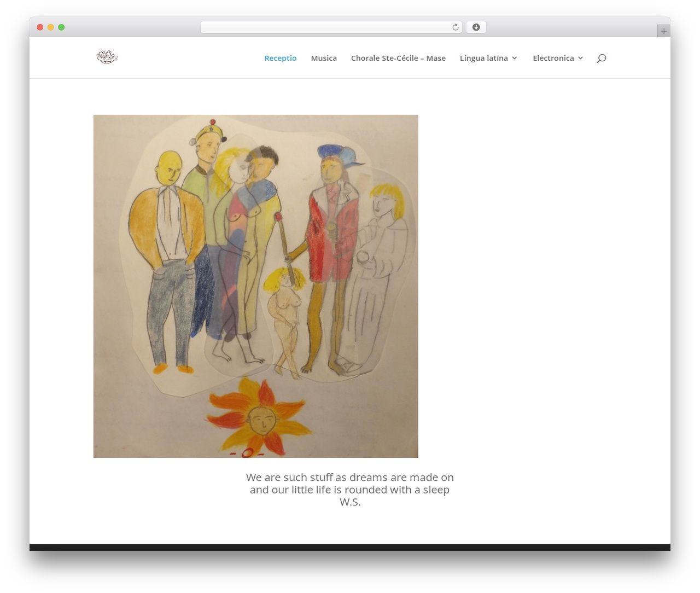Go to the Receptio page
Screen dimensions: 700x593
click(x=281, y=58)
